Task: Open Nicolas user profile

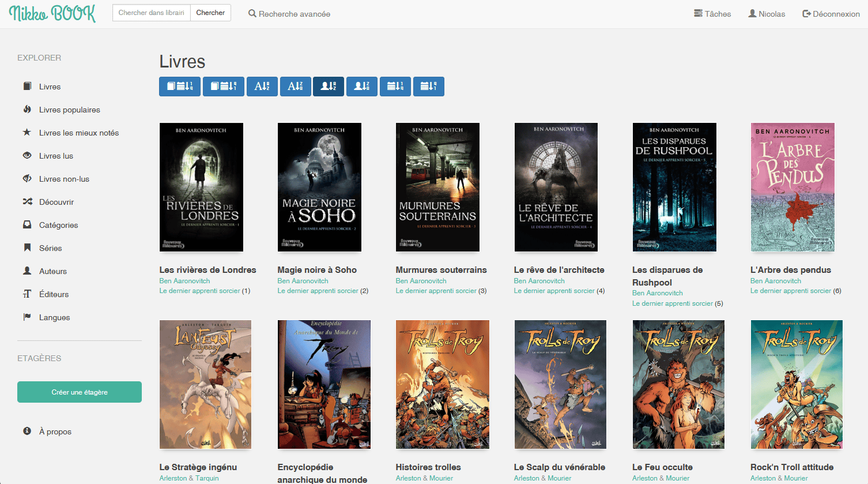Action: 767,14
